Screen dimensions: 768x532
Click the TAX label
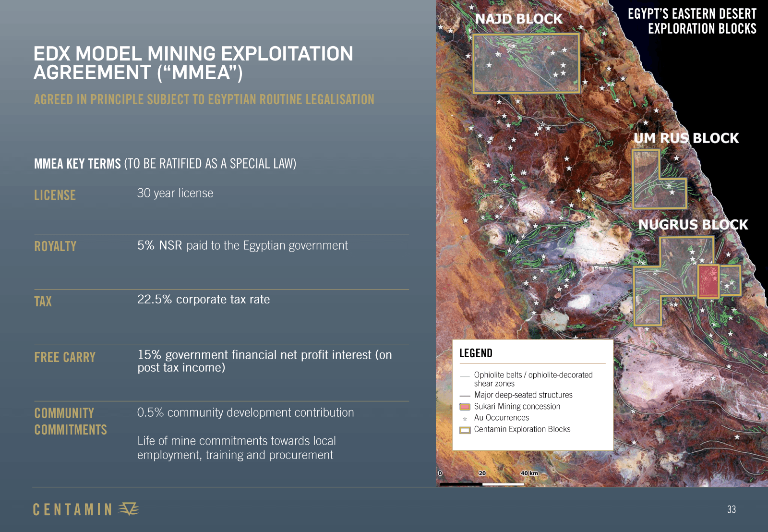(x=43, y=302)
